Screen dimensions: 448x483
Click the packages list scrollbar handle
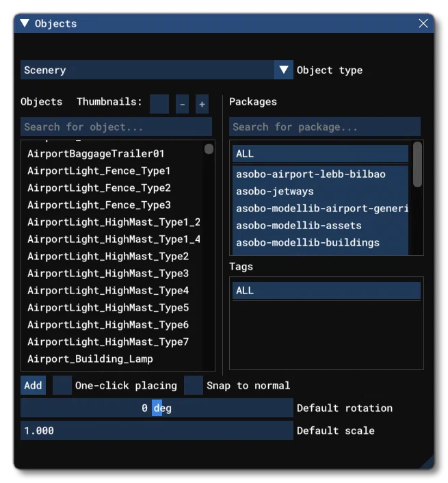pyautogui.click(x=417, y=164)
